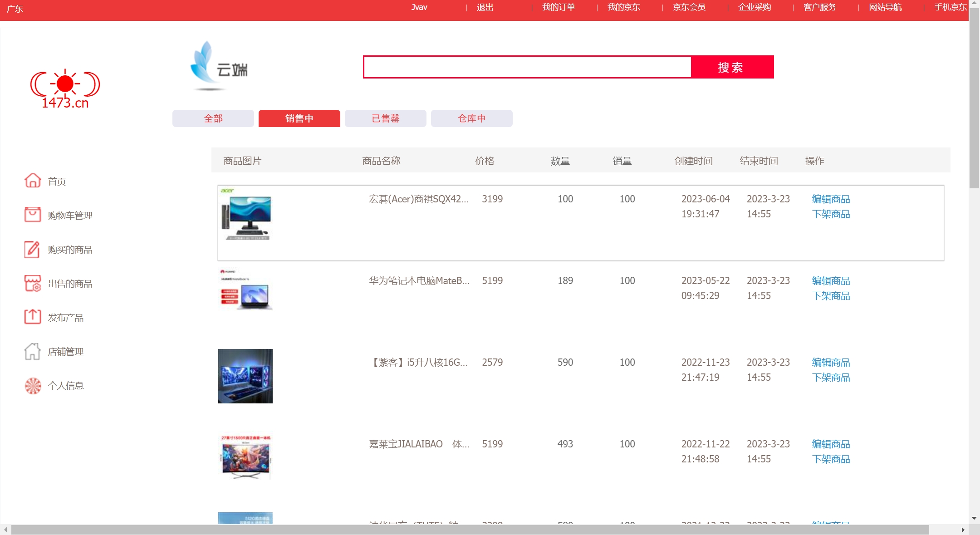Screen dimensions: 980x535
Task: Switch to the 全部 tab
Action: click(213, 118)
